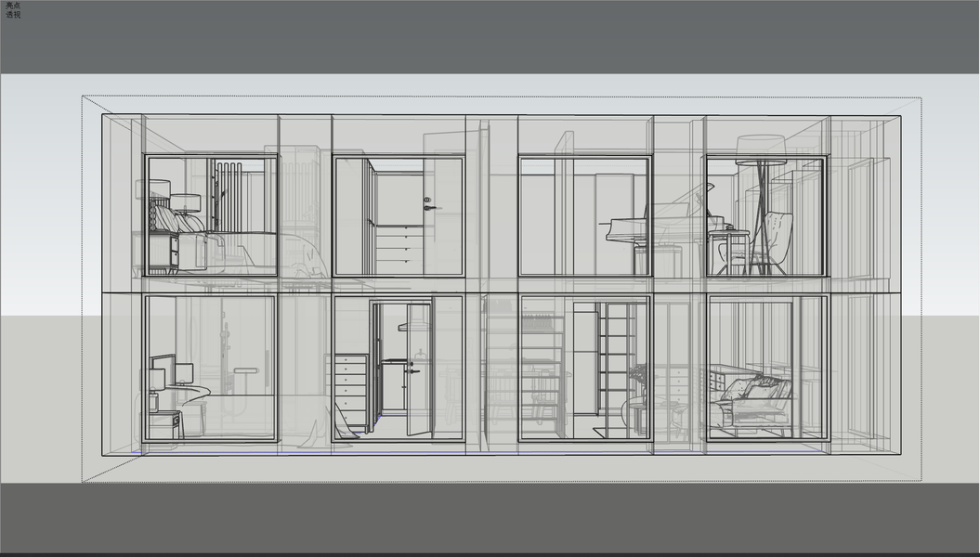The height and width of the screenshot is (557, 980).
Task: Click the 亮点 scene name label
Action: tap(13, 5)
